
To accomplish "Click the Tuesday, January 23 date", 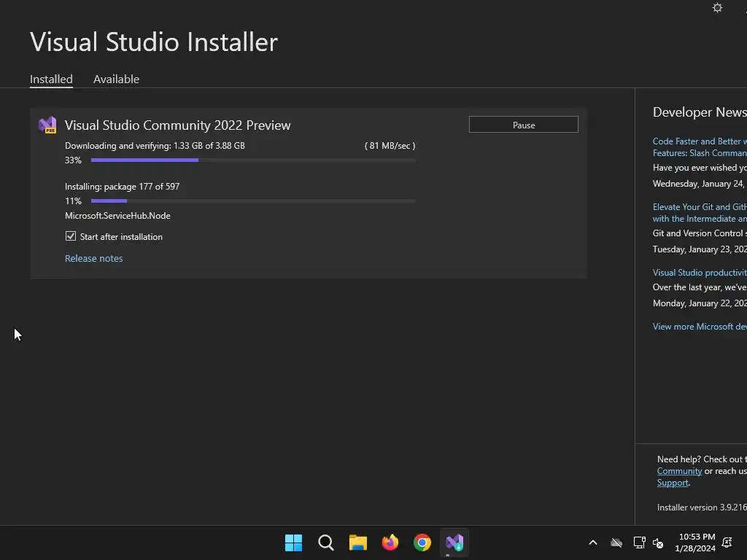I will tap(700, 249).
